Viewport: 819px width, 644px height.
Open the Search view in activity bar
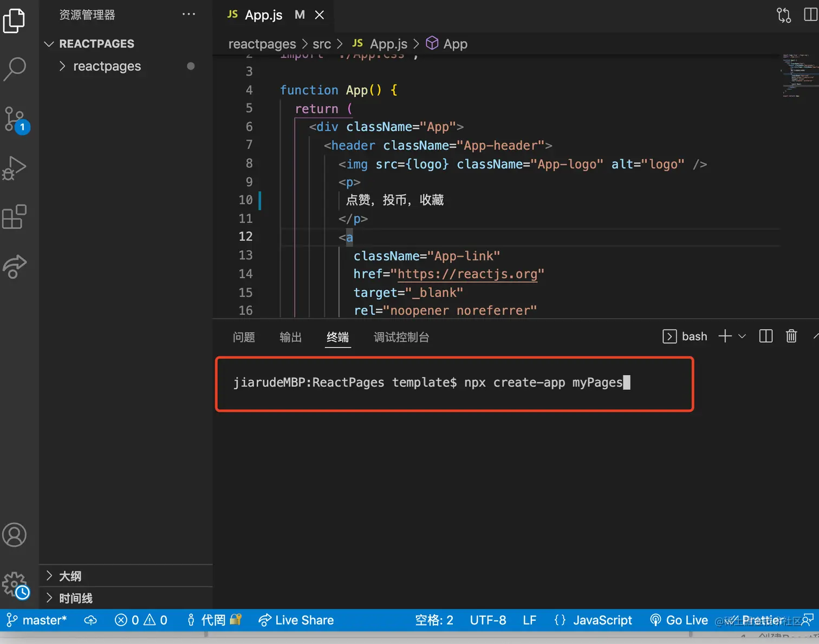point(15,69)
